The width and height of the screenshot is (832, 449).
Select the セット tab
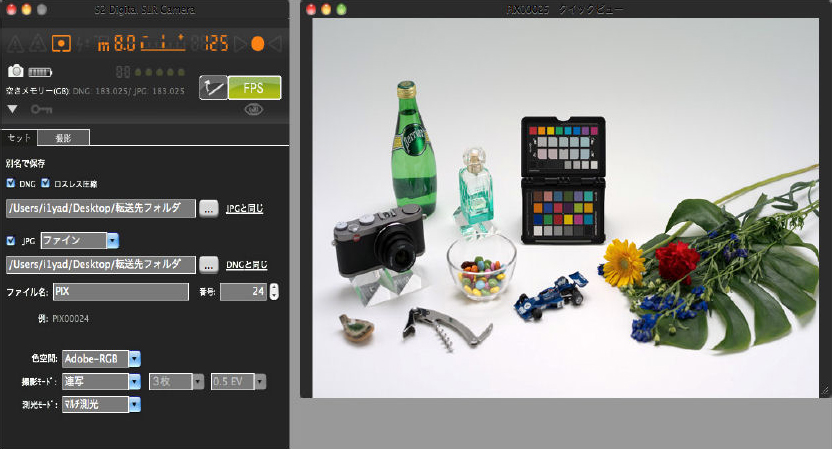click(20, 138)
